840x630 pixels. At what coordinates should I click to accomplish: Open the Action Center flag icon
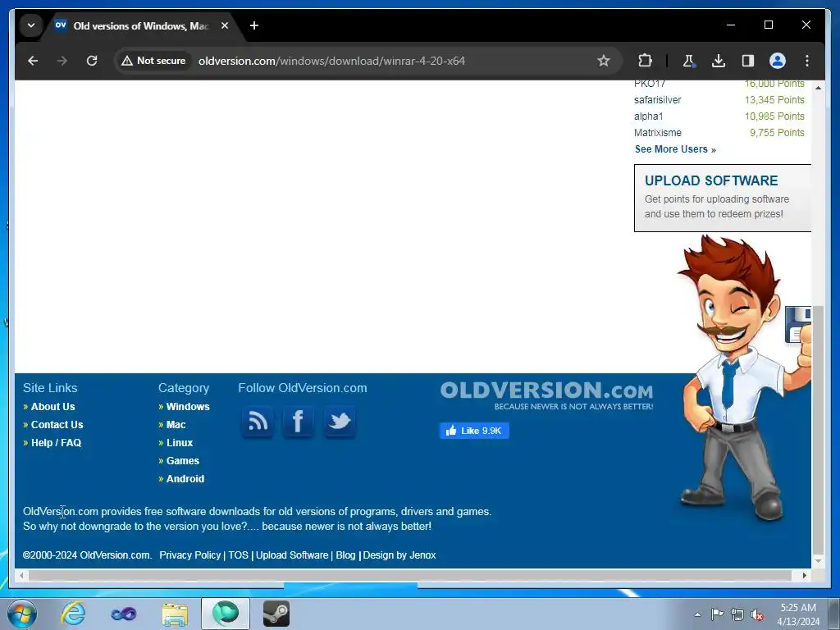point(717,614)
